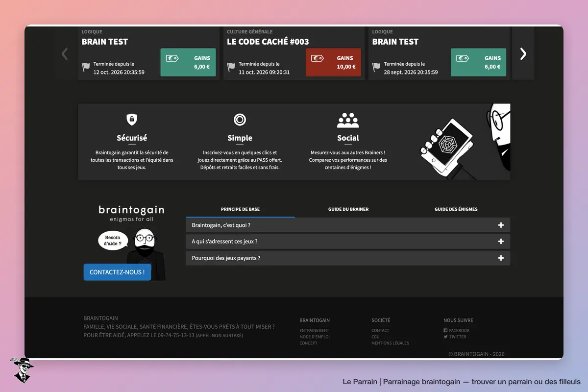Screen dimensions: 588x392
Task: Click the Twitter bird icon in the footer
Action: (445, 337)
